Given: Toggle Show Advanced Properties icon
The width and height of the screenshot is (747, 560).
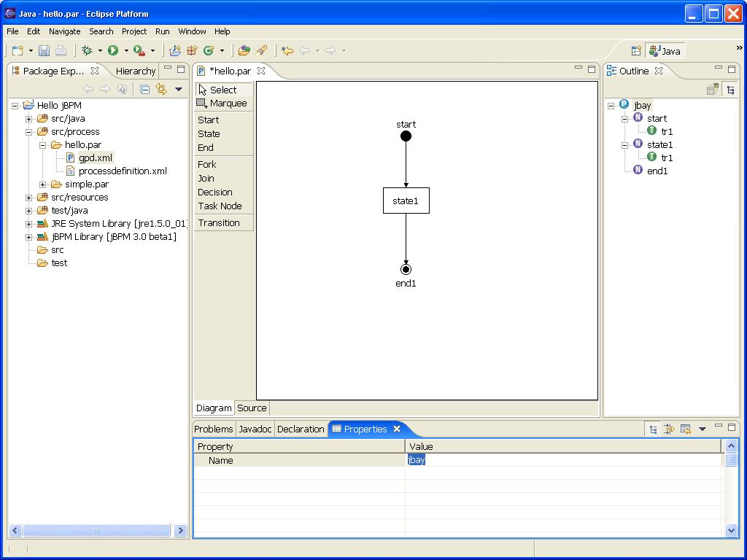Looking at the screenshot, I should click(x=669, y=429).
